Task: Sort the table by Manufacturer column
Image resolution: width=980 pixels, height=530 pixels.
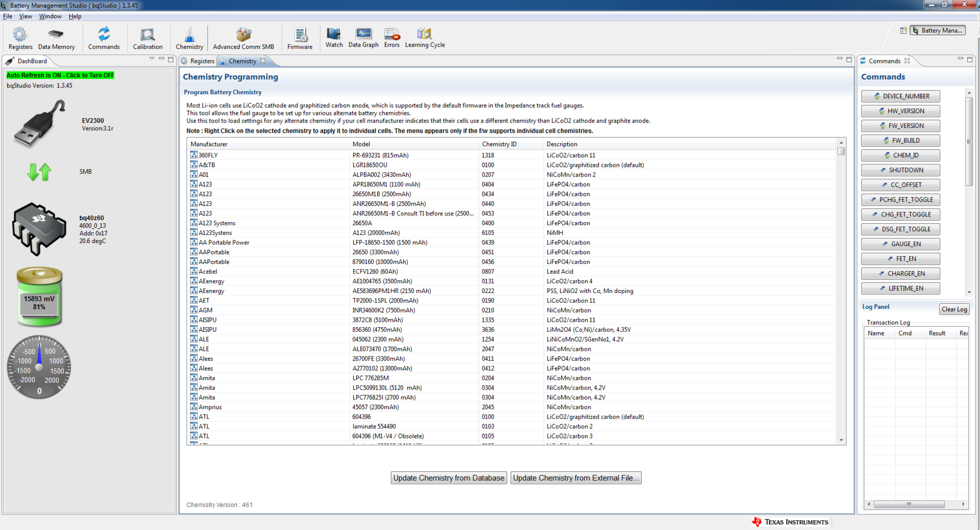Action: click(268, 144)
